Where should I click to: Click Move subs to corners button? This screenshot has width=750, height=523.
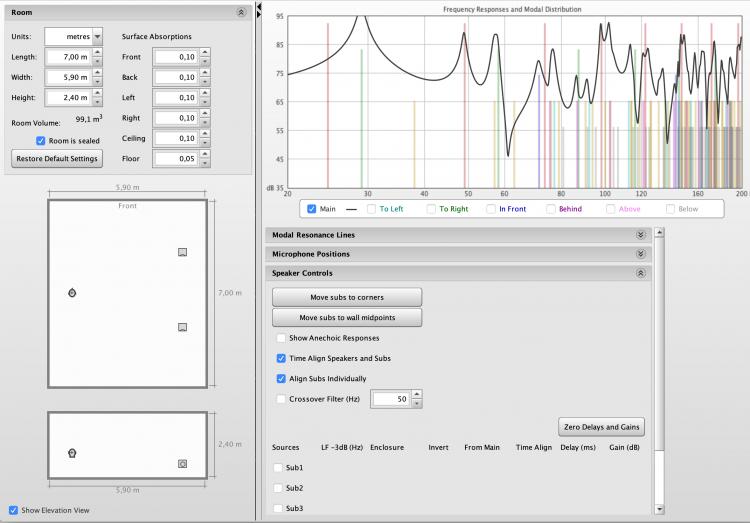coord(347,297)
